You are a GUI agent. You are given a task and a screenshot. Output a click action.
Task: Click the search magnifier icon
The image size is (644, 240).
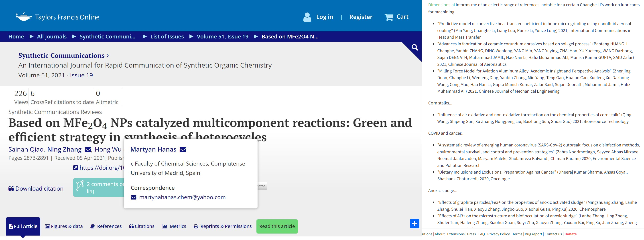414,47
